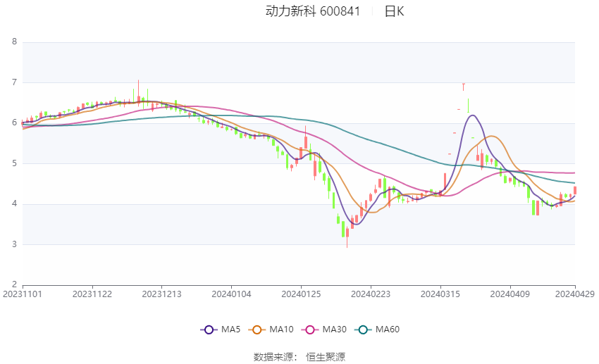Screen dimensions: 599x364
Task: Click the last red candle at 20240429
Action: tap(574, 190)
